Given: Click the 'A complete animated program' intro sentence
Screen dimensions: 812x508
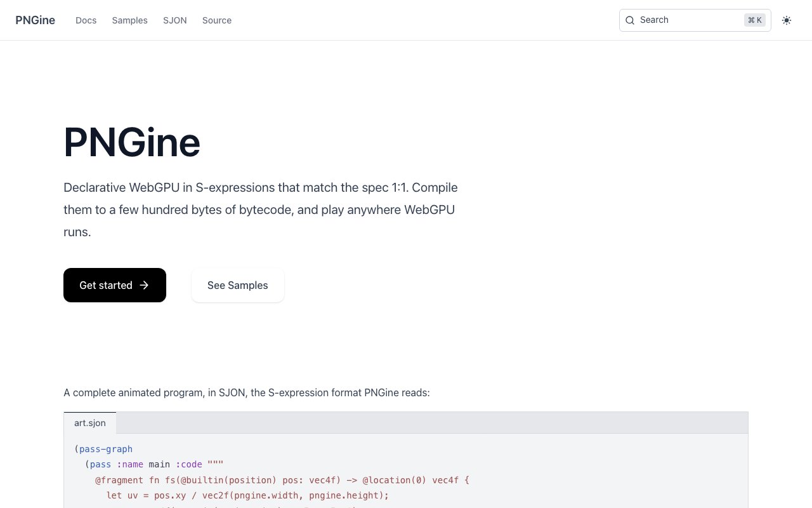Looking at the screenshot, I should (x=247, y=392).
